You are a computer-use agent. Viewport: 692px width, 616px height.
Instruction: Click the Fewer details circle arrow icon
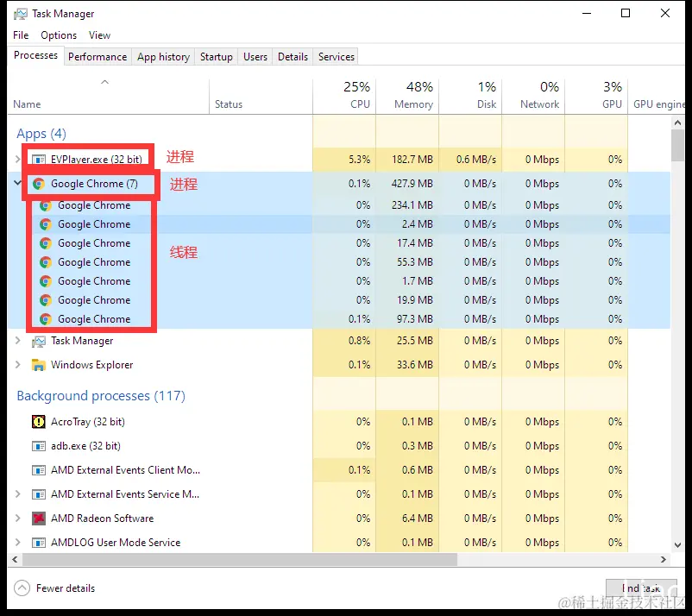click(x=22, y=588)
